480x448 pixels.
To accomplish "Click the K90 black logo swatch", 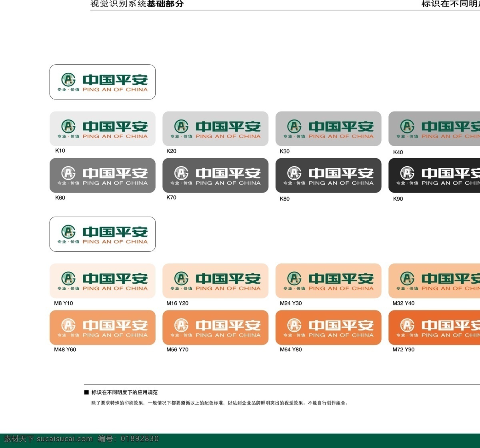I will point(434,175).
